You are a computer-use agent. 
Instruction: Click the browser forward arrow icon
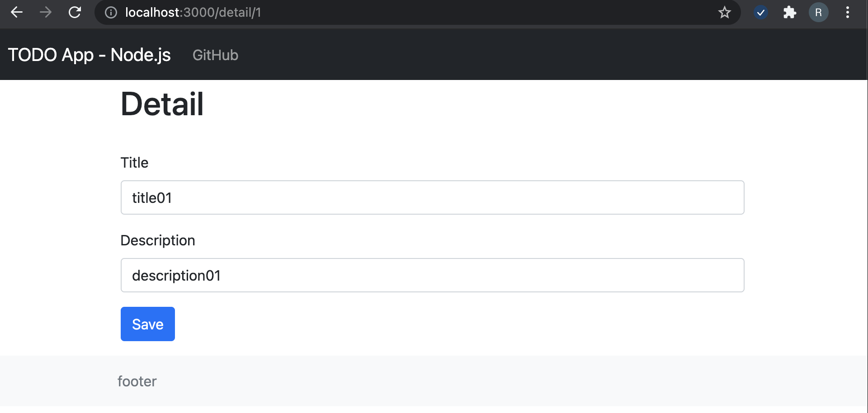pos(45,12)
